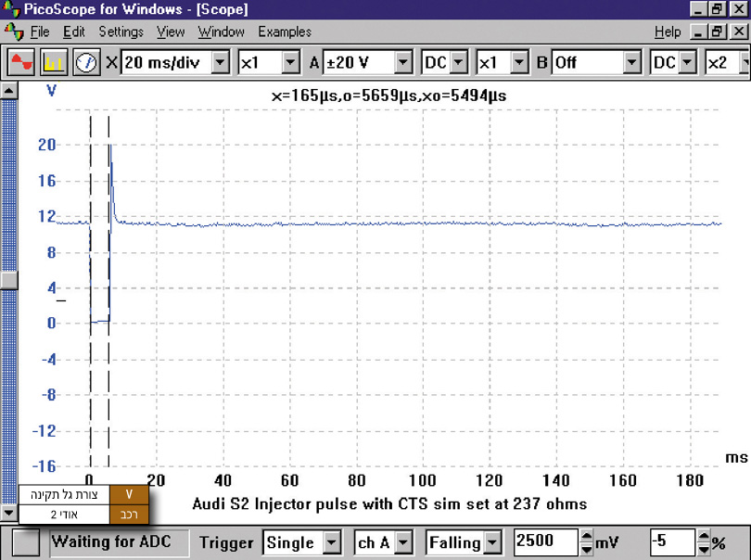Open the channel A ±20 V range dropdown

click(402, 63)
